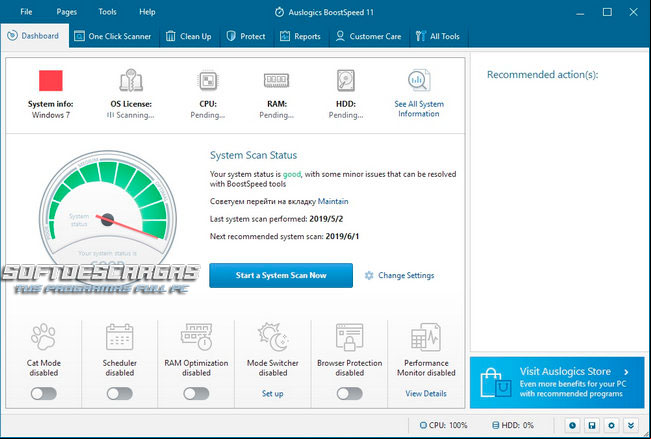Click last scan date 2019/5/2

(326, 219)
